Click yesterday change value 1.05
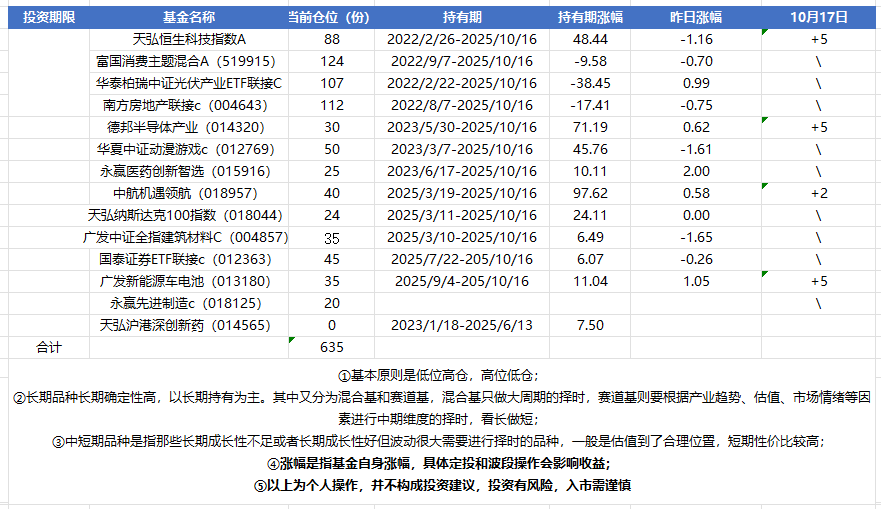 (x=696, y=281)
